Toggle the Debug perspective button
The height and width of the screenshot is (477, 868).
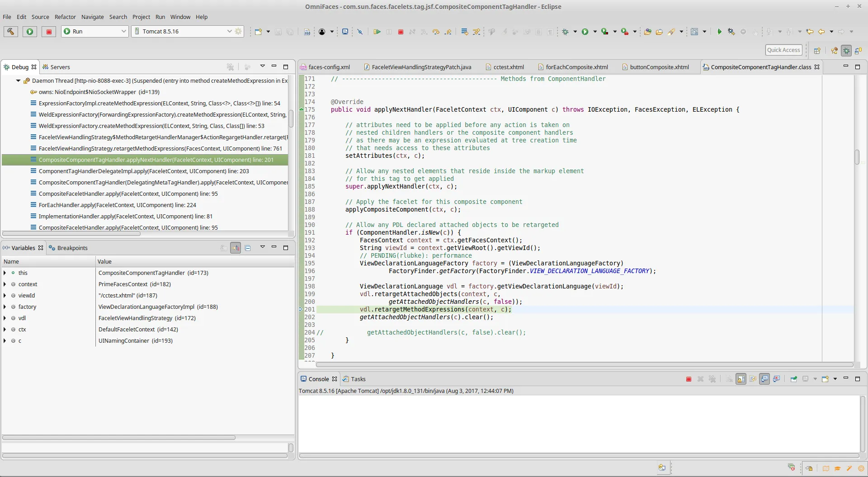[846, 50]
